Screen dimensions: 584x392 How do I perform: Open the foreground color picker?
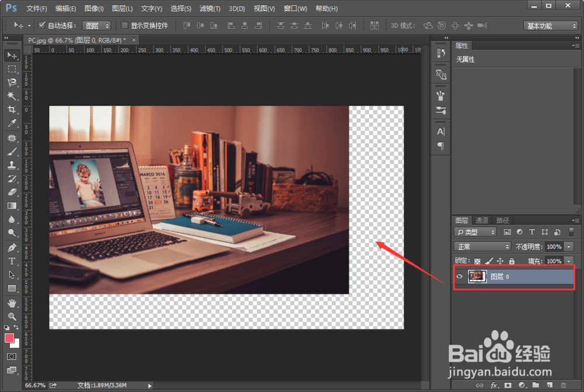pyautogui.click(x=9, y=338)
